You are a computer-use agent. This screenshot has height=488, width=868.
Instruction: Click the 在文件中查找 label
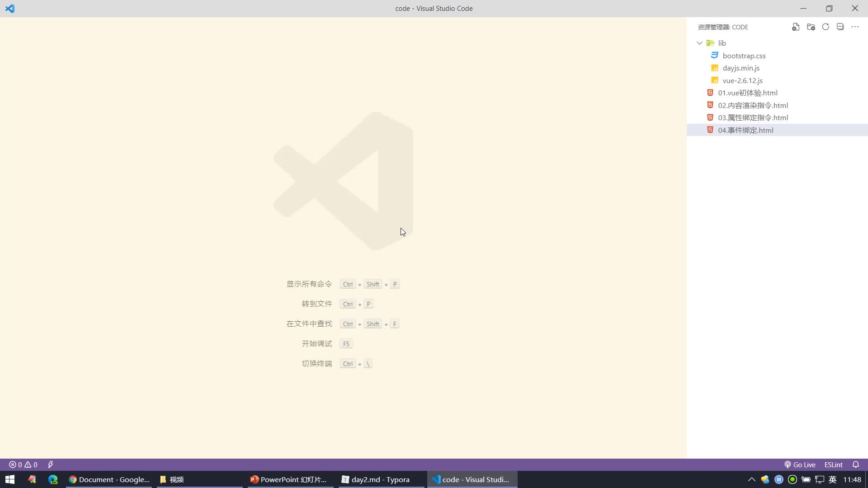(x=309, y=324)
